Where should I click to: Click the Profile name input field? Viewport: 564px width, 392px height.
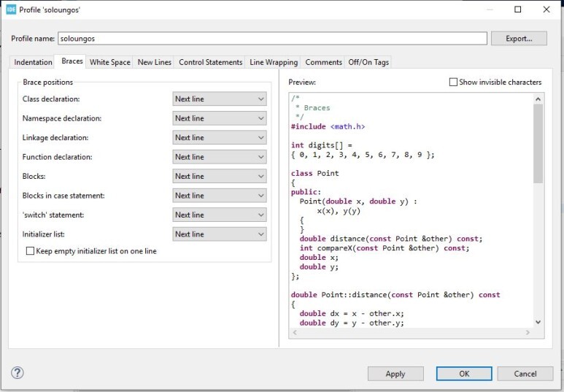272,39
